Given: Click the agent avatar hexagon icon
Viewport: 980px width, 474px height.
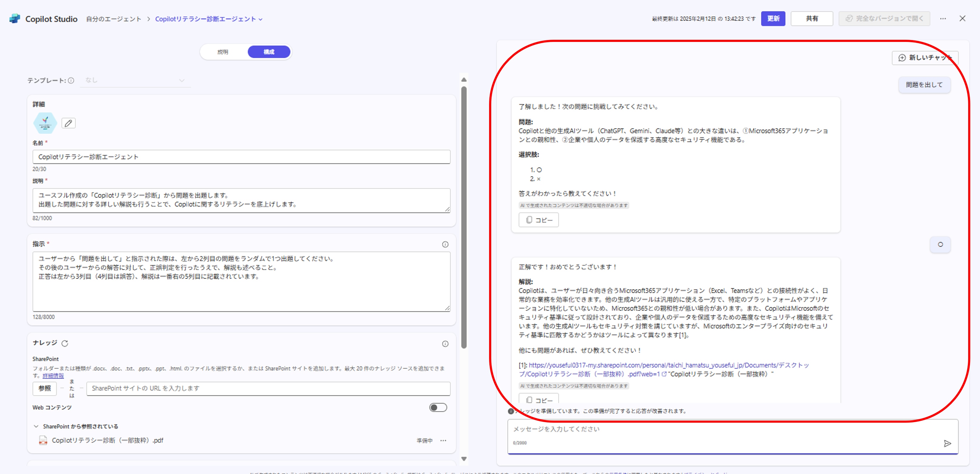Looking at the screenshot, I should (x=45, y=123).
